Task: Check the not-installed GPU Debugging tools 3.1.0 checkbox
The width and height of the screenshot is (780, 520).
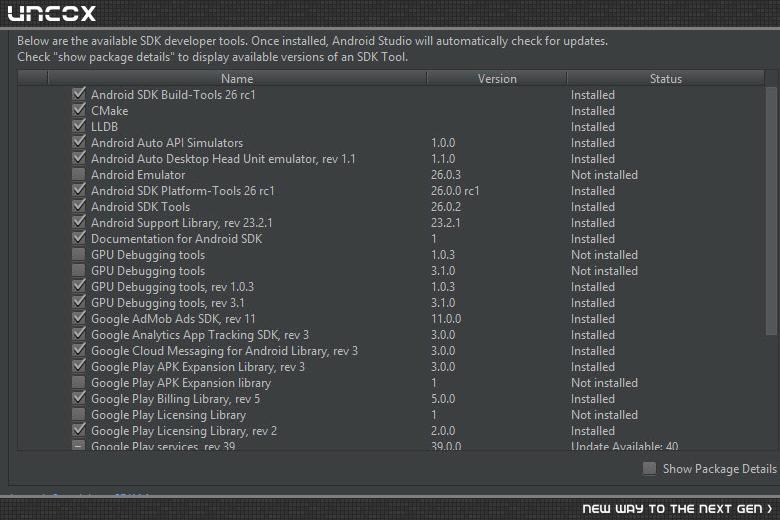Action: [x=79, y=270]
